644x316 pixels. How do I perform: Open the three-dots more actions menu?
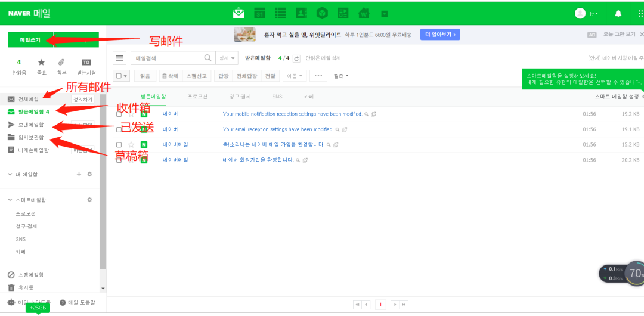point(318,76)
